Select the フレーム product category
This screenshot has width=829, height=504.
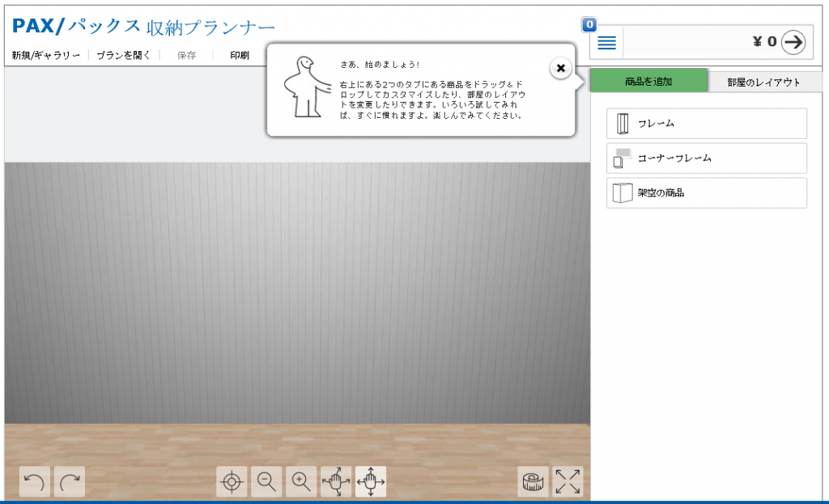click(706, 124)
